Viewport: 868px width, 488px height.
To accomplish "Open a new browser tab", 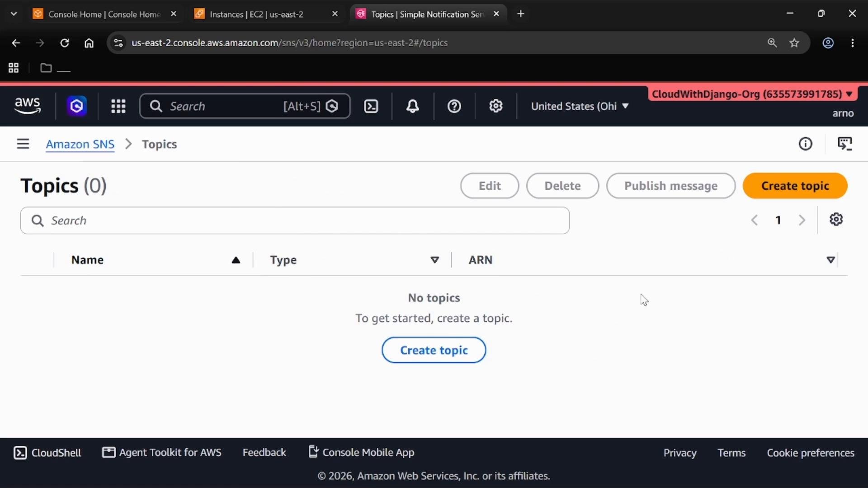I will click(x=521, y=14).
